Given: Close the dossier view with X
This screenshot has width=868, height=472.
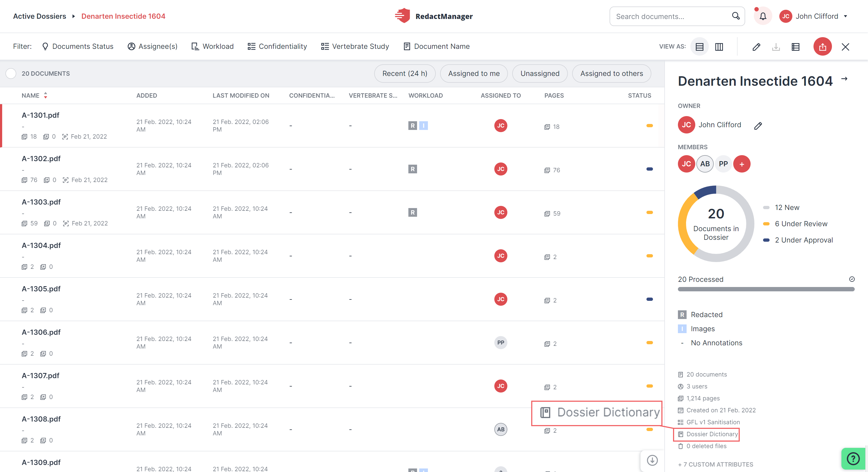Looking at the screenshot, I should 845,47.
